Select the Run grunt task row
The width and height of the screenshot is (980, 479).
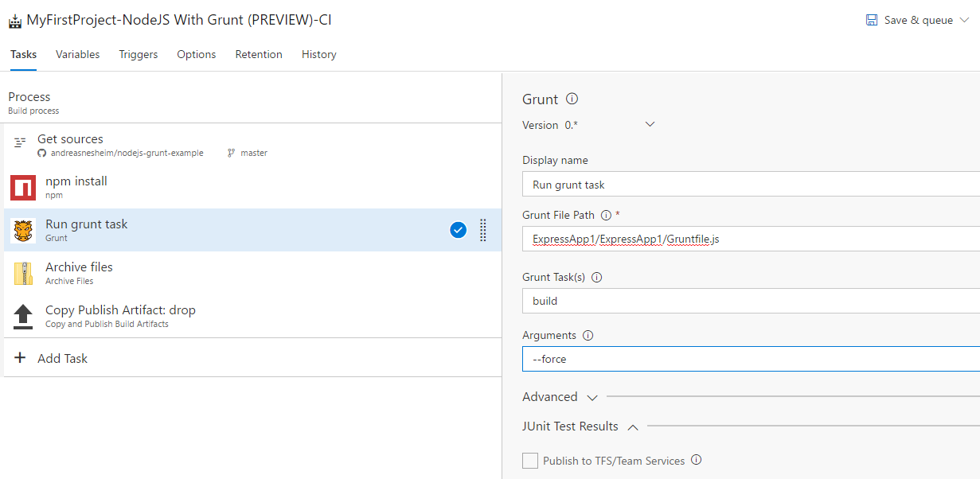pos(252,230)
